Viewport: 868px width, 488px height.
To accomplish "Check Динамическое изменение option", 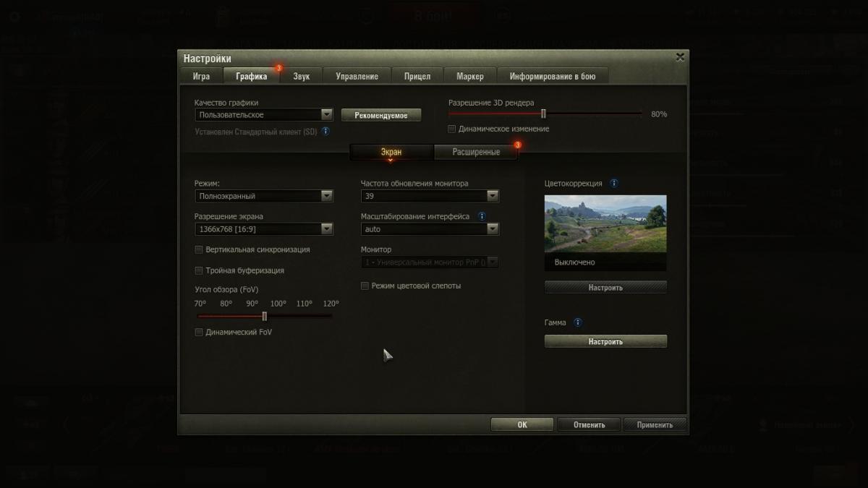I will [x=452, y=129].
